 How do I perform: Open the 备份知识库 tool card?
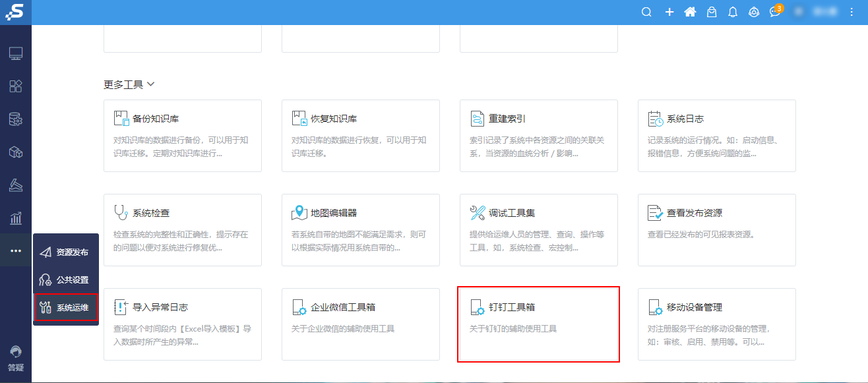point(183,136)
